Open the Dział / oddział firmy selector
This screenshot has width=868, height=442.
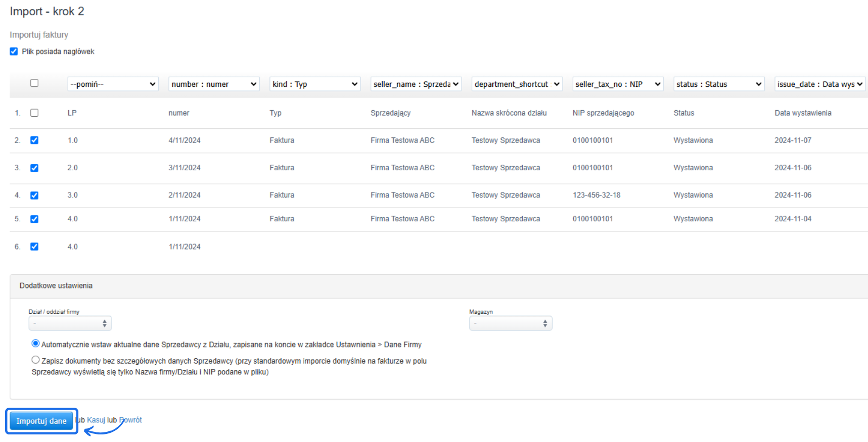70,323
